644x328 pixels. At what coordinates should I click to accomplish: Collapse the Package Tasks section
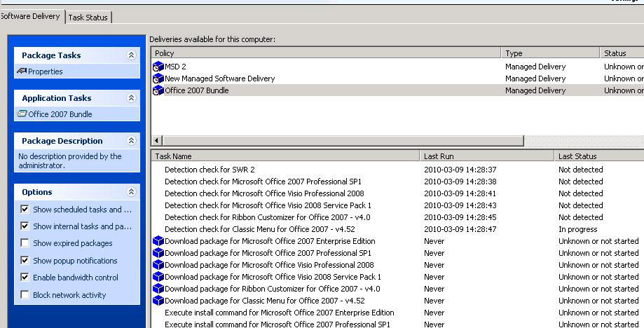pos(131,55)
